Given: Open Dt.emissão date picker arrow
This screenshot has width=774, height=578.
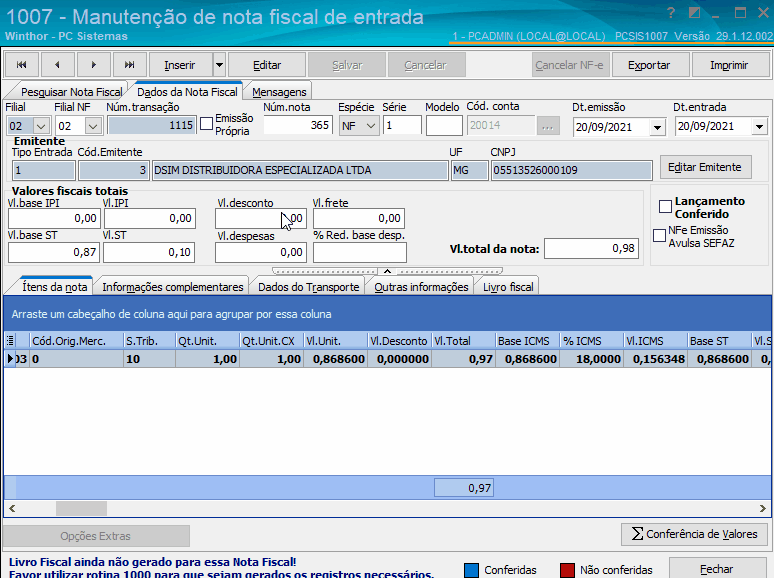Looking at the screenshot, I should click(x=657, y=128).
